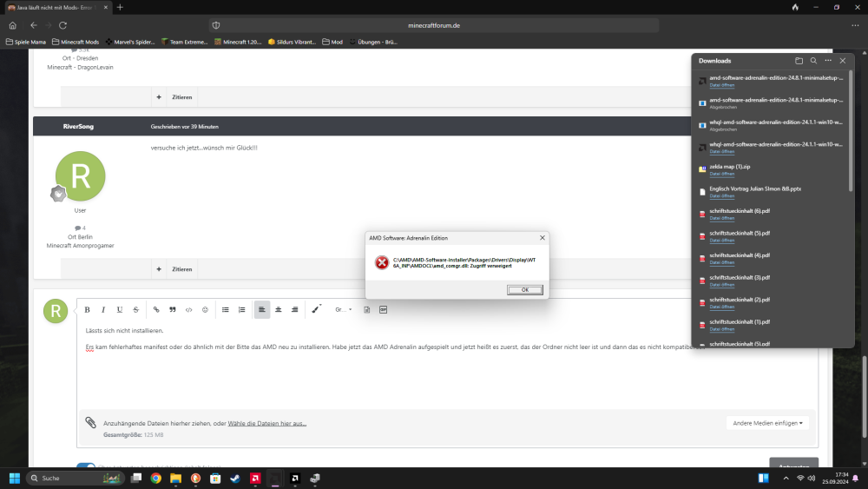Insert a hyperlink via the link icon

[156, 309]
